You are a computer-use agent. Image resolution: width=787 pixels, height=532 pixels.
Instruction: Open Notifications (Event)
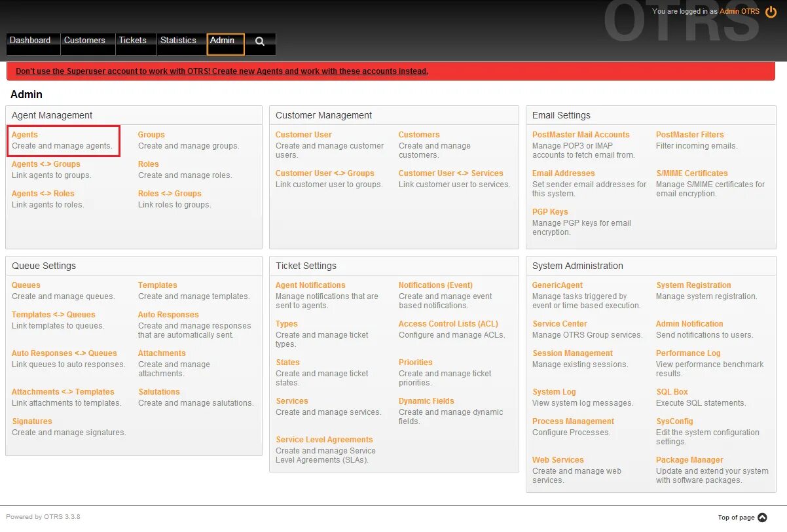(x=435, y=285)
